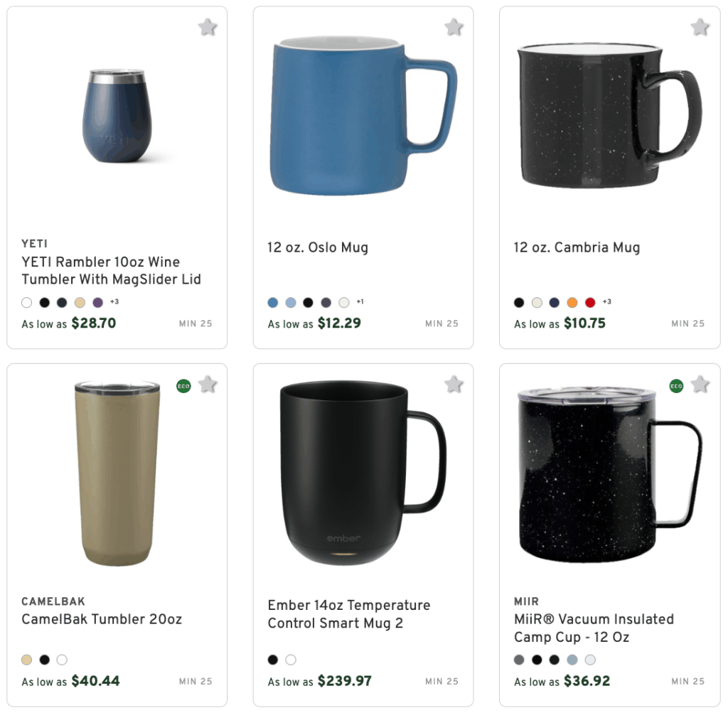Click the star icon on the MiiR Camp Cup
This screenshot has width=728, height=713.
click(700, 385)
